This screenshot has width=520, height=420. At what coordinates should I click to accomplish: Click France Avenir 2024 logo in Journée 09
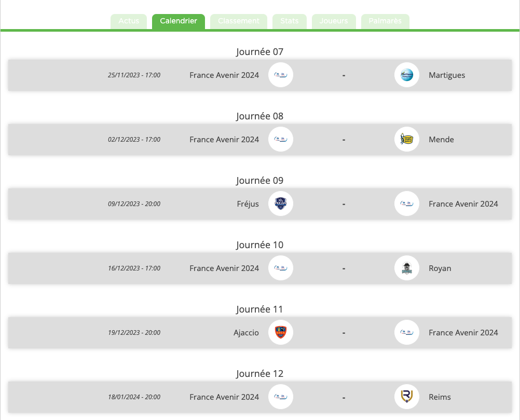tap(406, 204)
